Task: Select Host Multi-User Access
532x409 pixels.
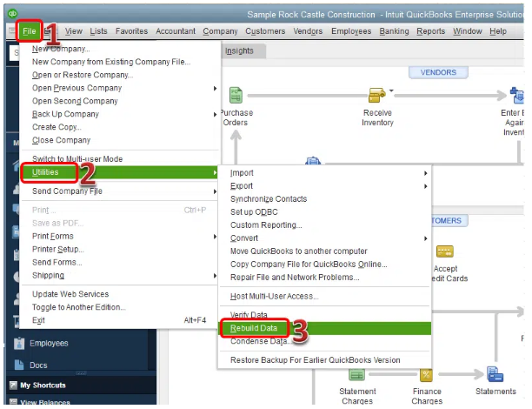Action: point(324,297)
